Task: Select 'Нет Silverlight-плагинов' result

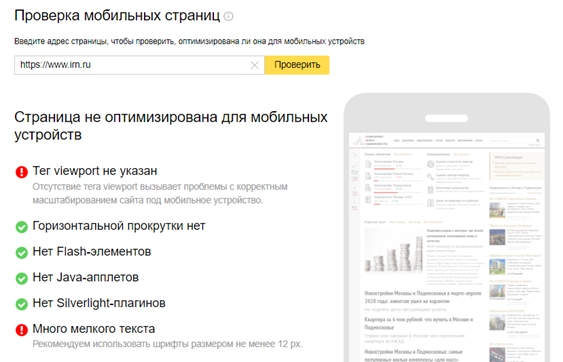Action: tap(99, 303)
